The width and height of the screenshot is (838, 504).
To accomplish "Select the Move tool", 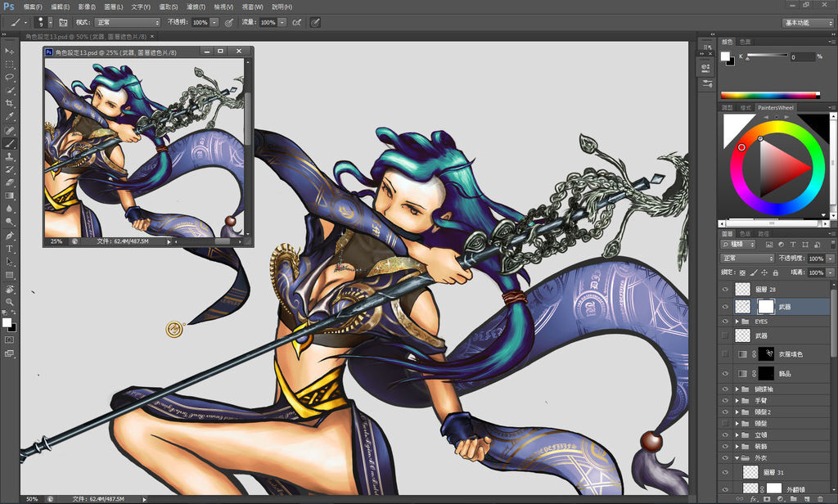I will tap(10, 51).
